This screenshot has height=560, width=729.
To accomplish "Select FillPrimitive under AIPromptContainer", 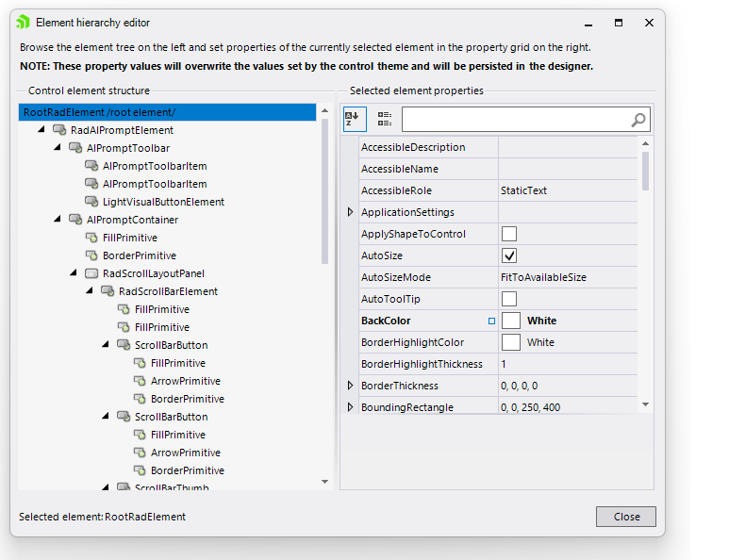I will [130, 238].
